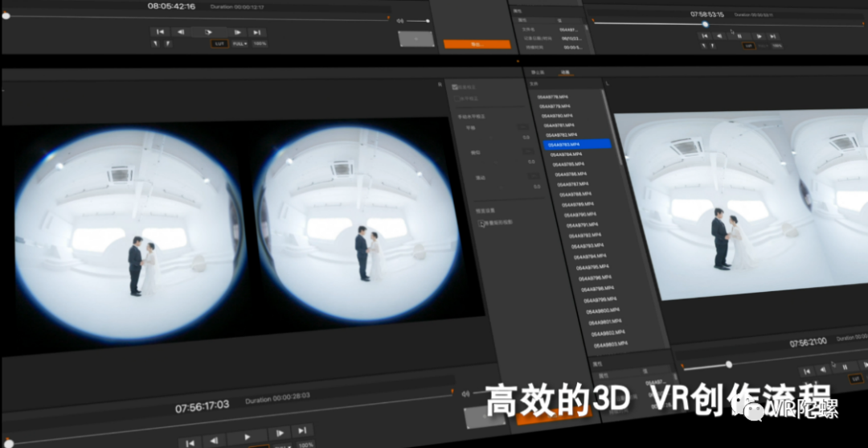Step forward one frame in 07:58:53:15 player

click(x=759, y=35)
